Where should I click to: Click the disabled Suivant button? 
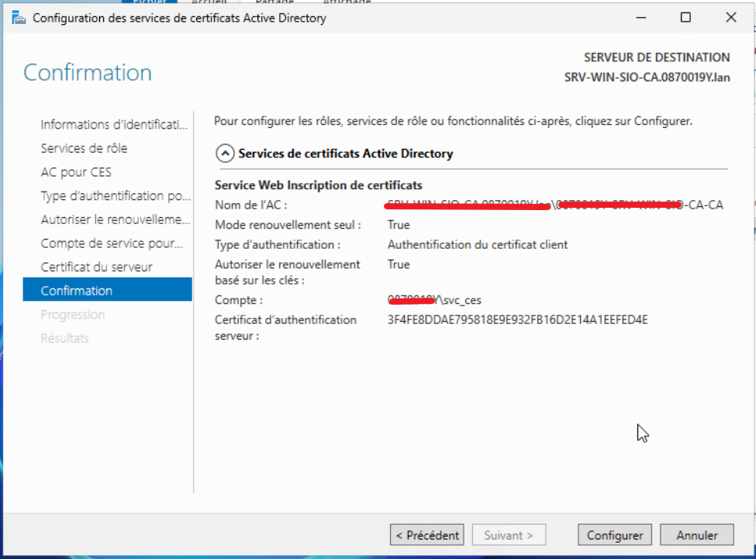508,535
